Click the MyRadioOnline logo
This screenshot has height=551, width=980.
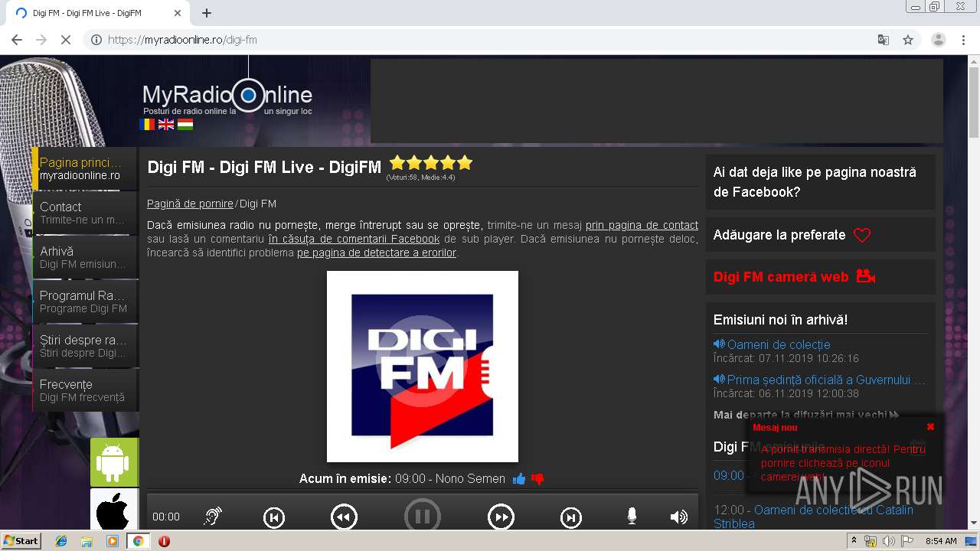point(227,96)
